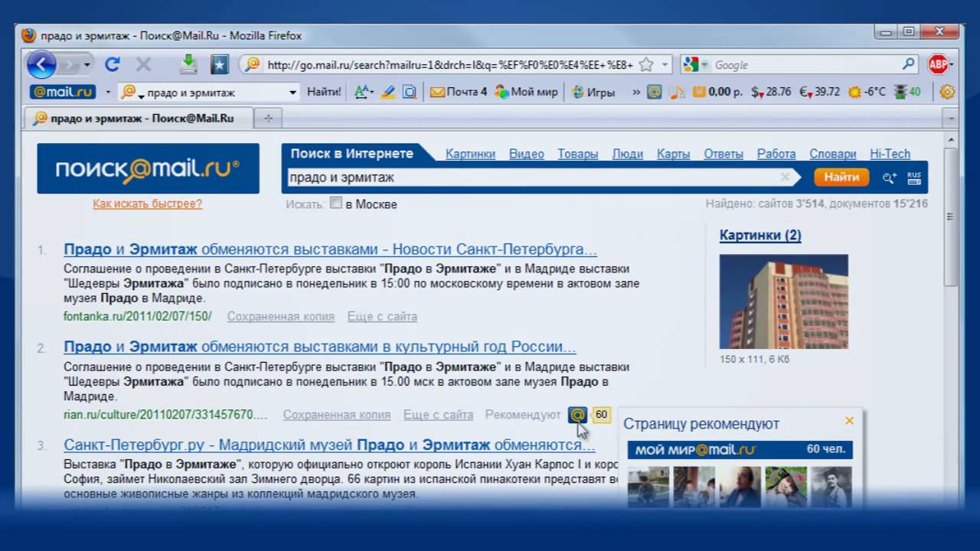980x551 pixels.
Task: Open the tab history dropdown next to the Back/Forward arrows
Action: coord(87,65)
